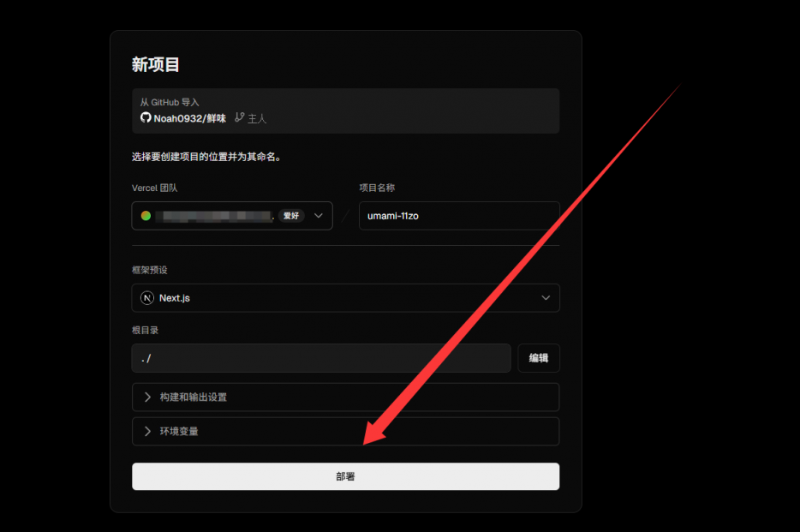Click the project name field umami-11zo

[459, 216]
